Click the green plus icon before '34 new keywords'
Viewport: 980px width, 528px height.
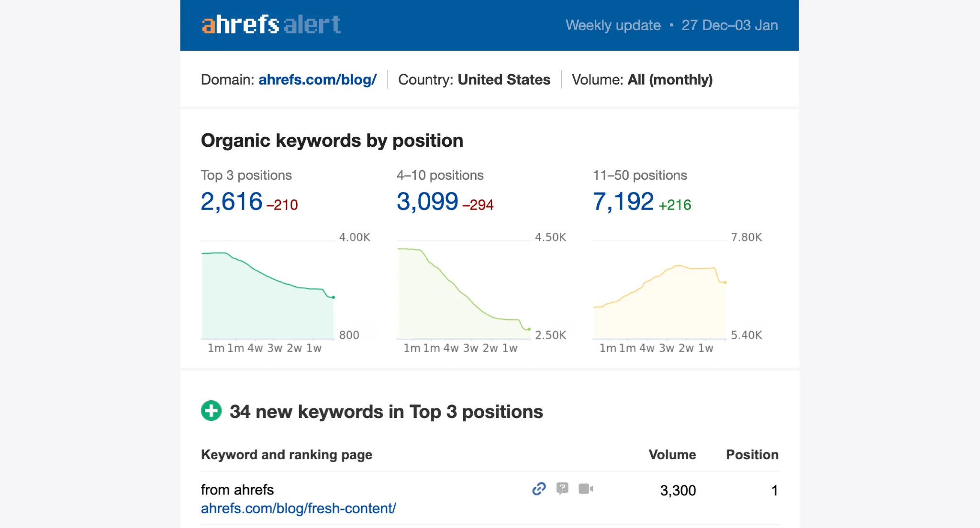pos(211,411)
